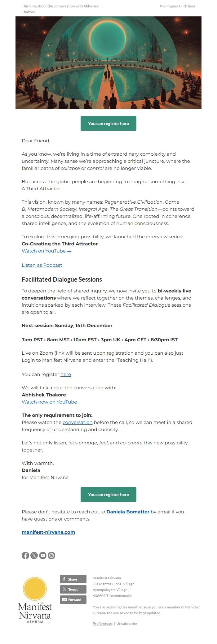The image size is (217, 644).
Task: Click the 'here' registration link
Action: (x=66, y=374)
